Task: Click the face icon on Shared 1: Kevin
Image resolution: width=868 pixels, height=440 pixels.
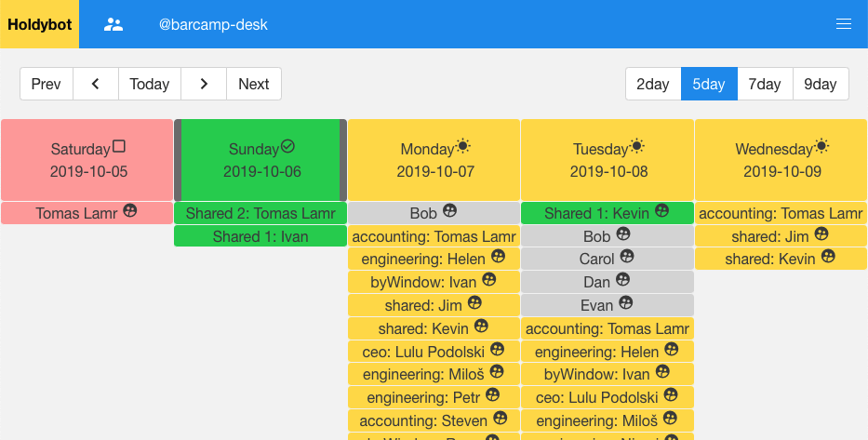Action: (x=661, y=211)
